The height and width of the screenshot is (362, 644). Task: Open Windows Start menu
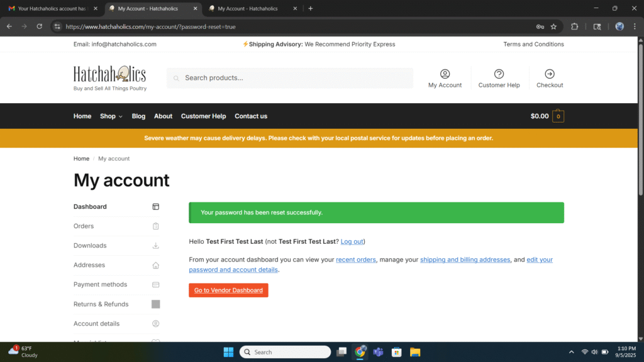pyautogui.click(x=228, y=352)
